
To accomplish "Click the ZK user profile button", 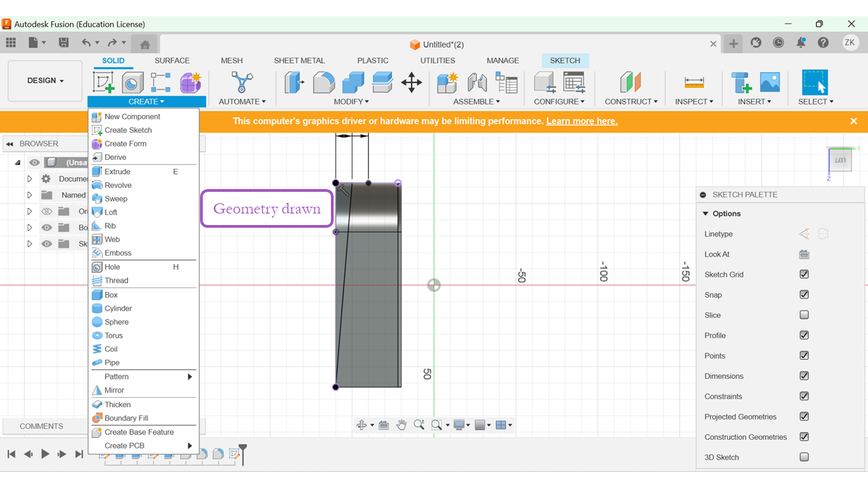I will coord(850,43).
